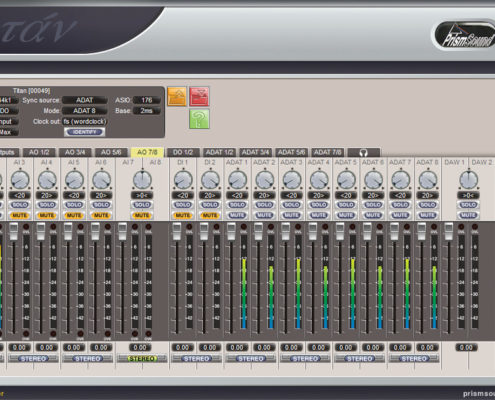The image size is (495, 400).
Task: Click the DAW 1/2 gain value field 0.00
Action: tap(466, 347)
